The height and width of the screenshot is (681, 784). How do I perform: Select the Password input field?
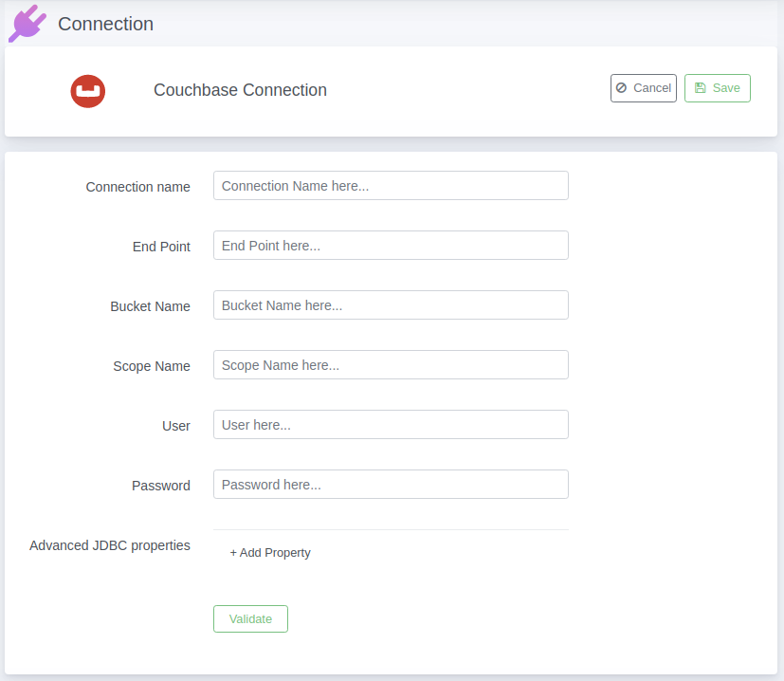coord(391,485)
